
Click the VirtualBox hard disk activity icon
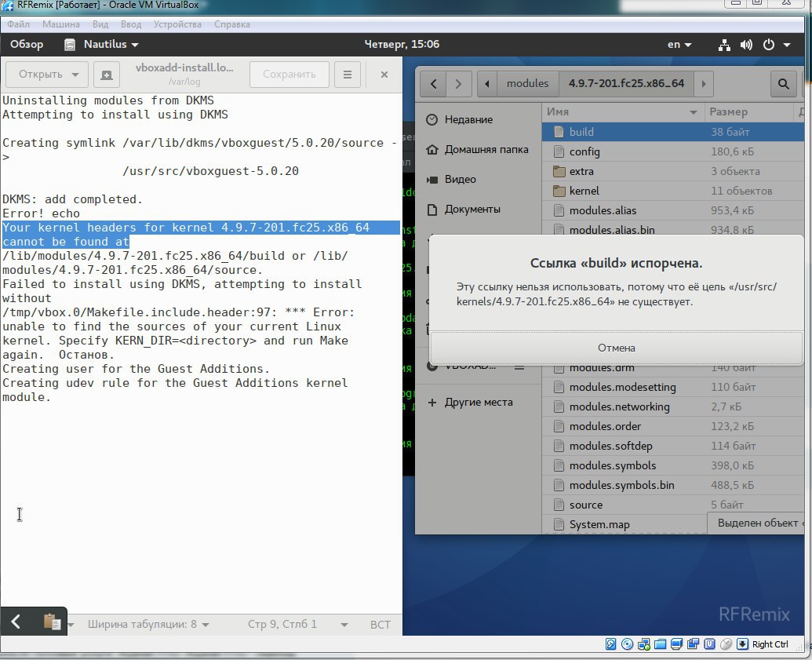click(x=610, y=644)
